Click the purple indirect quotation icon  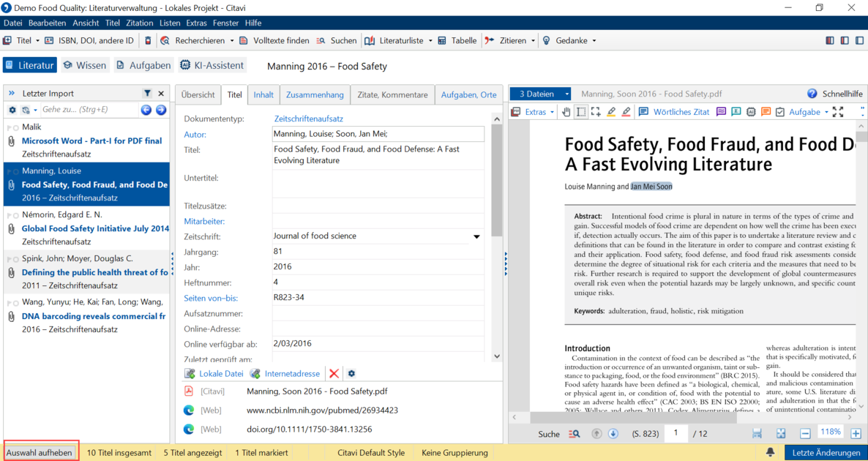tap(721, 112)
